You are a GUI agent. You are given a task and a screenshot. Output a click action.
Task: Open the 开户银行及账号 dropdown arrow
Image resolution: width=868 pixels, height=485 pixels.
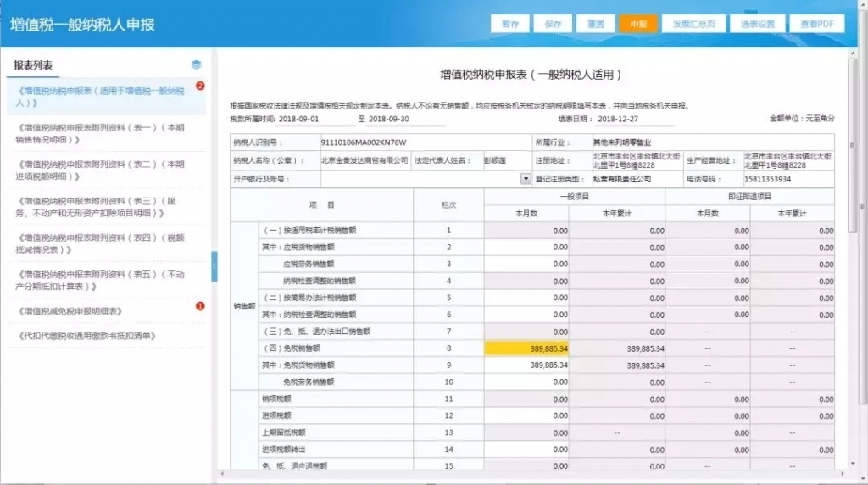526,179
